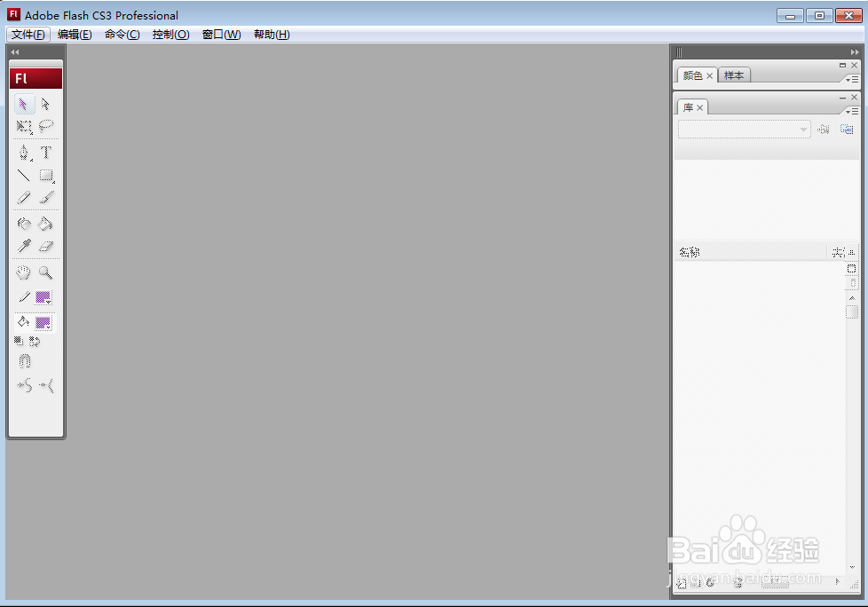Viewport: 868px width, 607px height.
Task: Select the Hand tool
Action: (x=24, y=272)
